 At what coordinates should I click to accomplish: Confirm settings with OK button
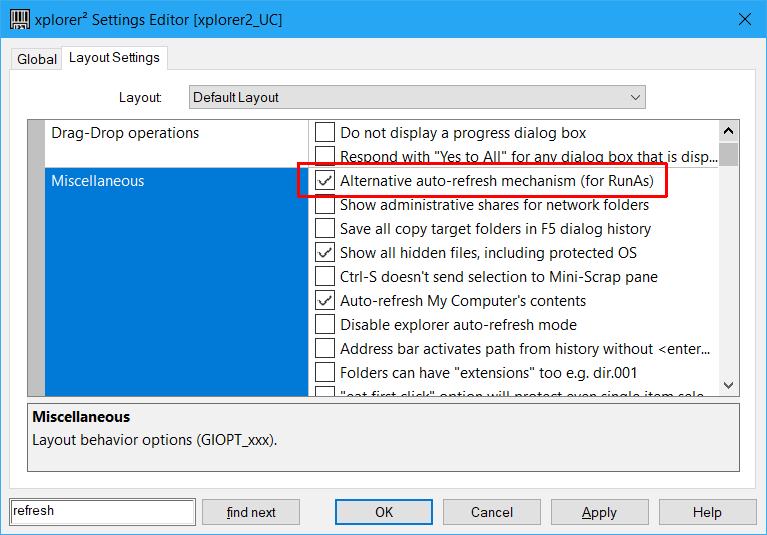[384, 512]
